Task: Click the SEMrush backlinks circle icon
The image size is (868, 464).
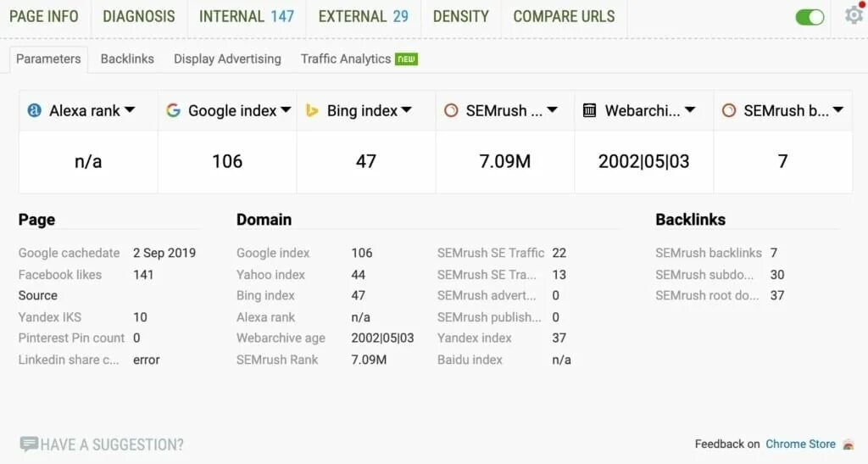Action: tap(729, 111)
